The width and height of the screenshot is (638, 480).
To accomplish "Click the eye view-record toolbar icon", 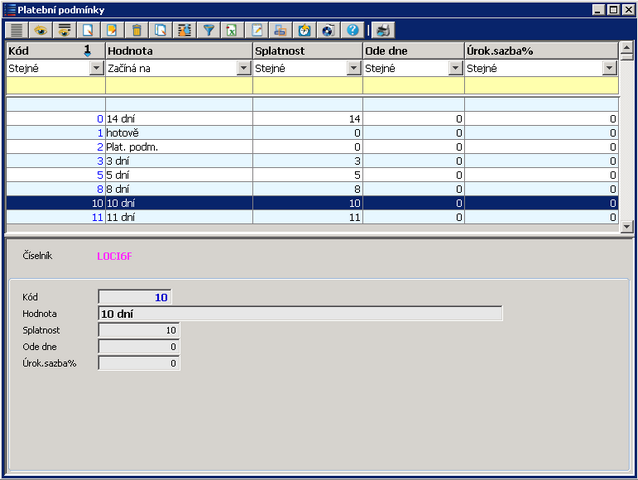I will (x=40, y=30).
